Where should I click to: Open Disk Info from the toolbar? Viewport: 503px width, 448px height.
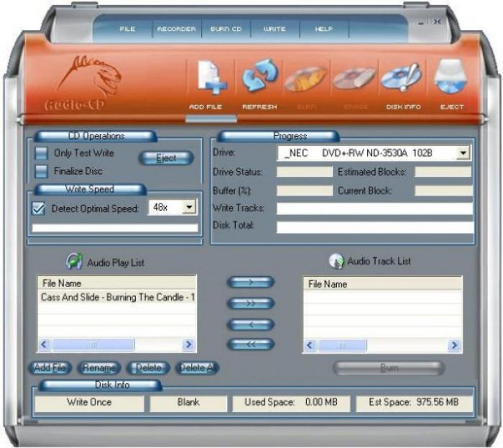[401, 77]
